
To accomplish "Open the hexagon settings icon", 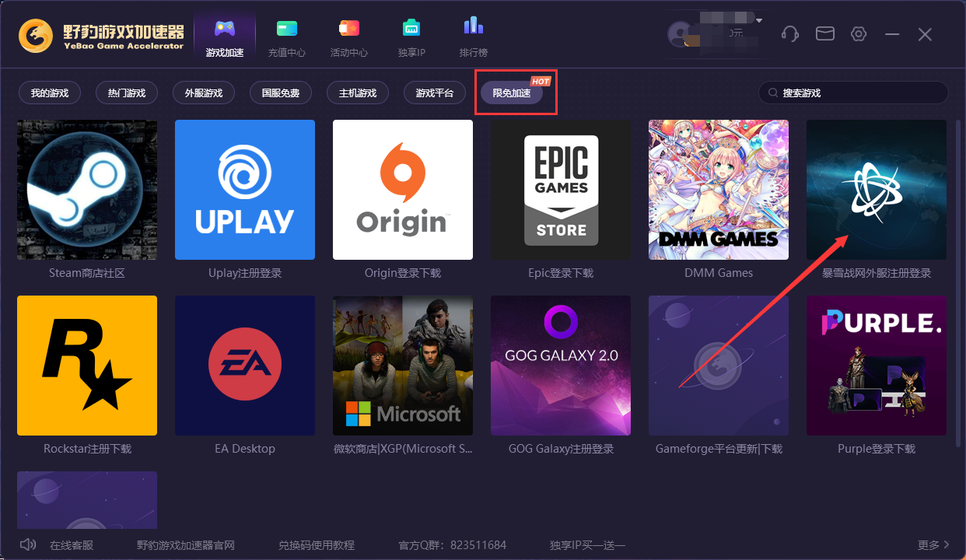I will click(859, 34).
